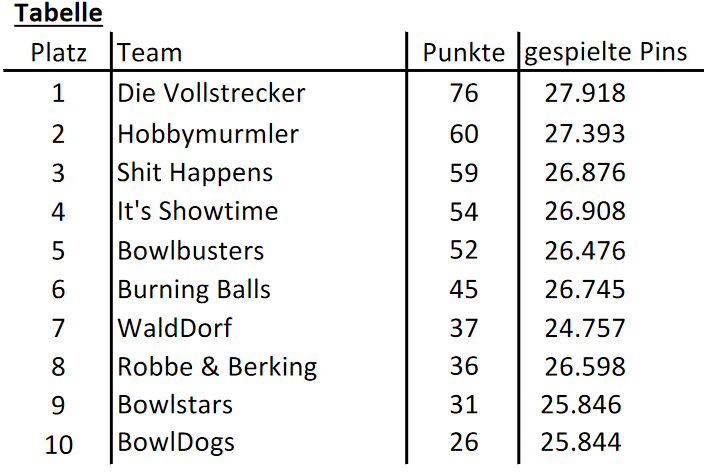
Task: Click the Tabelle heading
Action: (x=58, y=13)
